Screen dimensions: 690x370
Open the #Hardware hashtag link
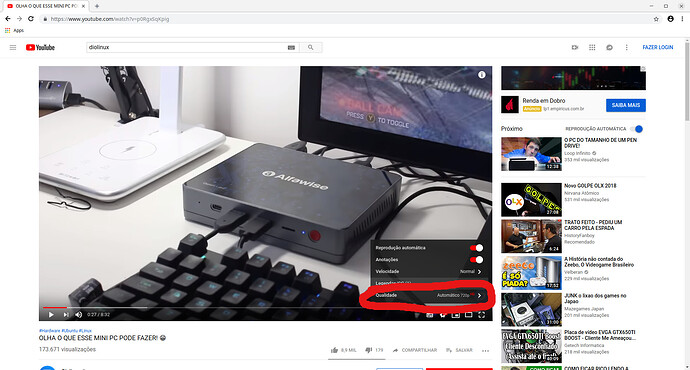pos(49,330)
